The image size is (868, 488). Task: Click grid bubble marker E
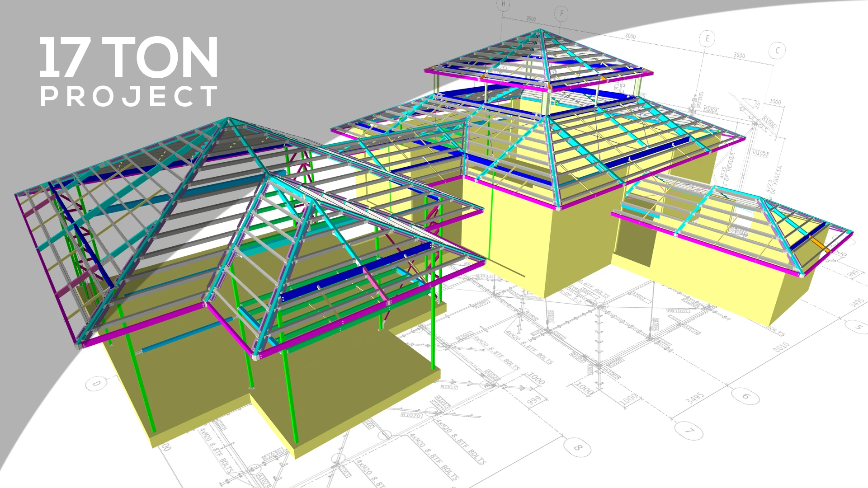point(707,39)
